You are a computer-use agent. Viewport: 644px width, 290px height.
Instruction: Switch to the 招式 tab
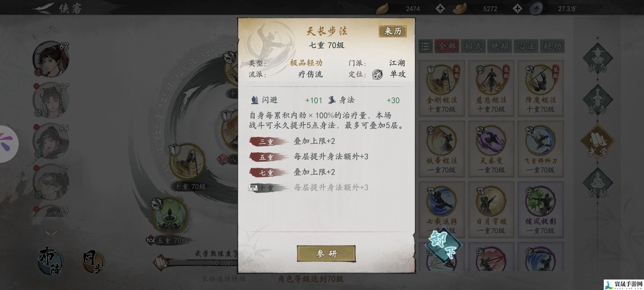473,46
